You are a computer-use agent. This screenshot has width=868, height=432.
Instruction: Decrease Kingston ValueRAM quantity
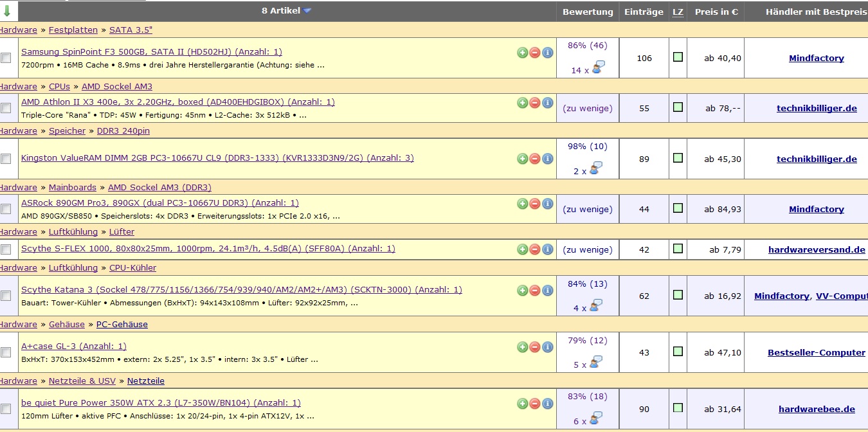coord(534,159)
